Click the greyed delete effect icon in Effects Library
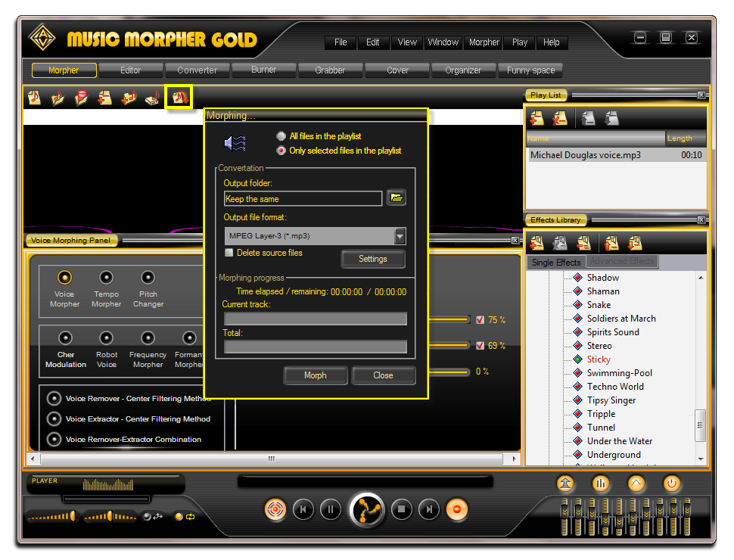Image resolution: width=734 pixels, height=560 pixels. coord(560,243)
